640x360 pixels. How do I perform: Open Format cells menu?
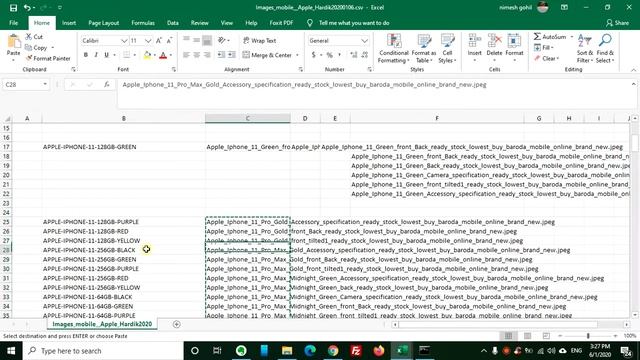click(514, 48)
